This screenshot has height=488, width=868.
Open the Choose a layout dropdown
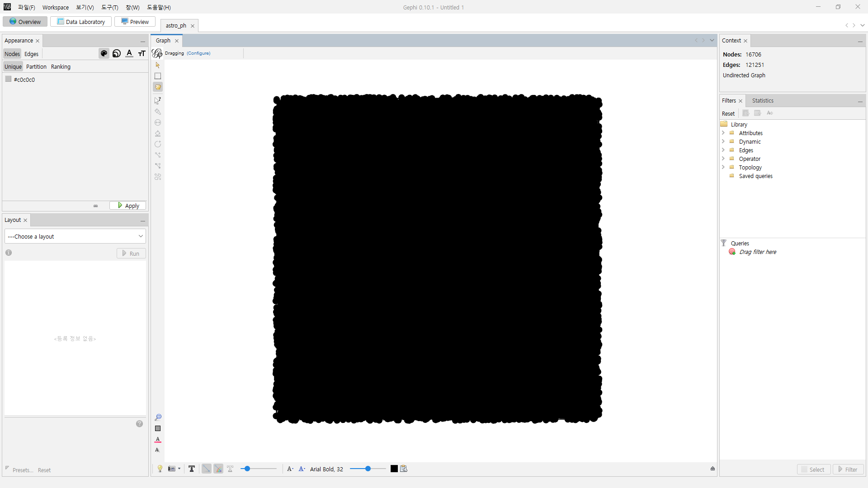[75, 236]
